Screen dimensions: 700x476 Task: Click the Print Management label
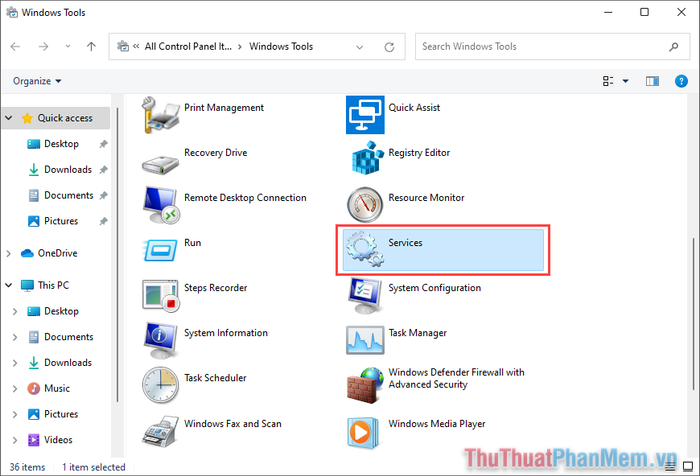pos(224,108)
